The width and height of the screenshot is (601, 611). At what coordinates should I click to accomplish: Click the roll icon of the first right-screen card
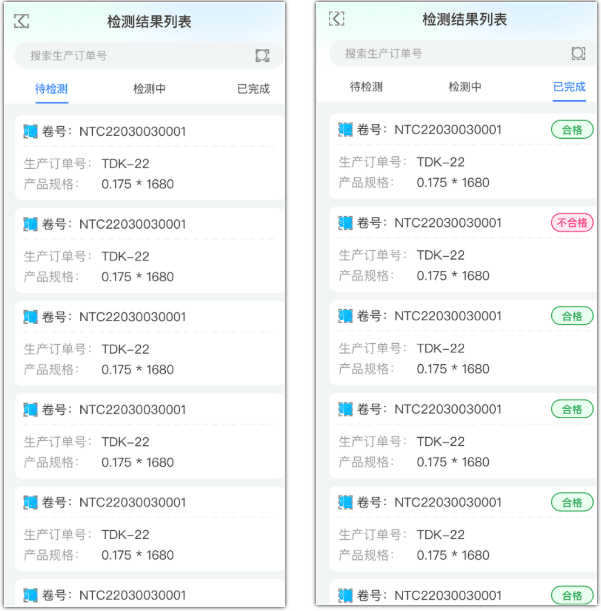tap(346, 129)
